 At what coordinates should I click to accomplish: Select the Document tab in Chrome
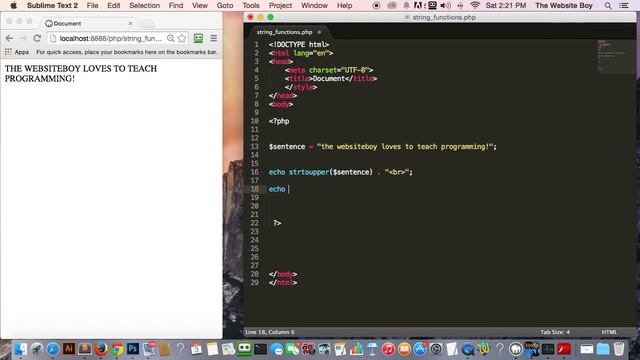pos(88,23)
